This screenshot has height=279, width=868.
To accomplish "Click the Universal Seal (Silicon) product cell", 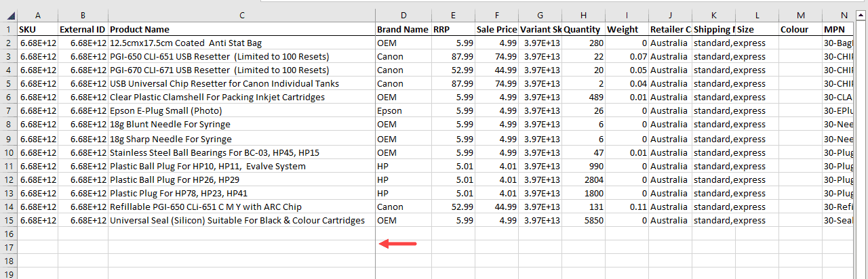I will click(x=241, y=220).
